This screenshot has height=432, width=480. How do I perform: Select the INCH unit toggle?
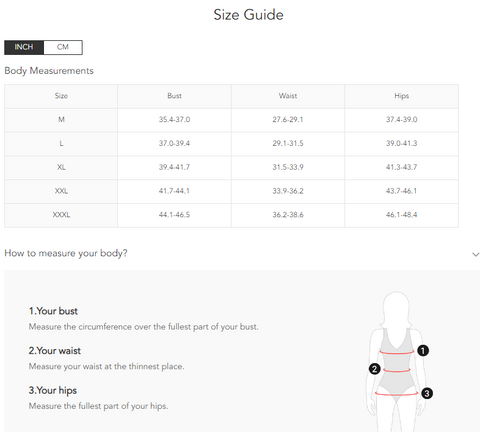[24, 47]
